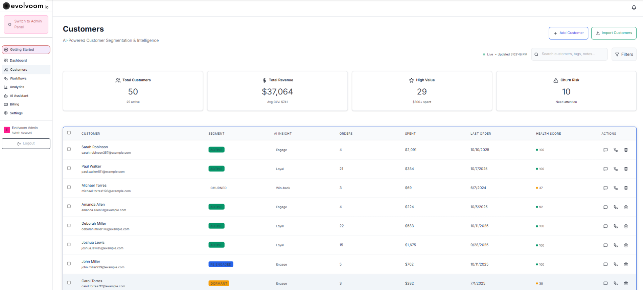The width and height of the screenshot is (644, 290).
Task: Click phone icon for Paul Walker
Action: coord(616,169)
